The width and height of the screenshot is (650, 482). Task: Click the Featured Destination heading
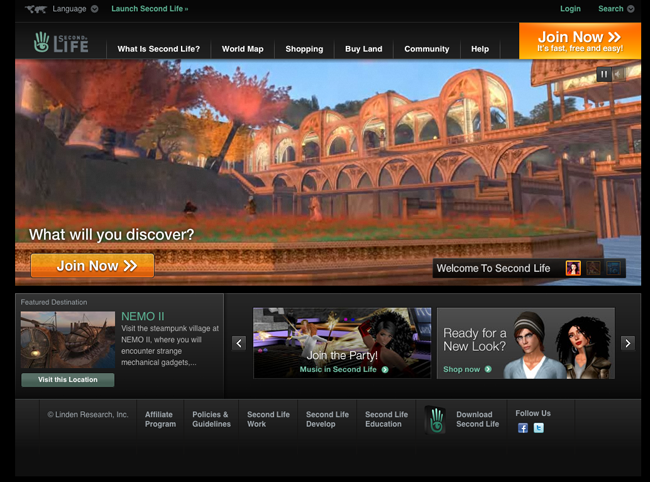pyautogui.click(x=54, y=302)
